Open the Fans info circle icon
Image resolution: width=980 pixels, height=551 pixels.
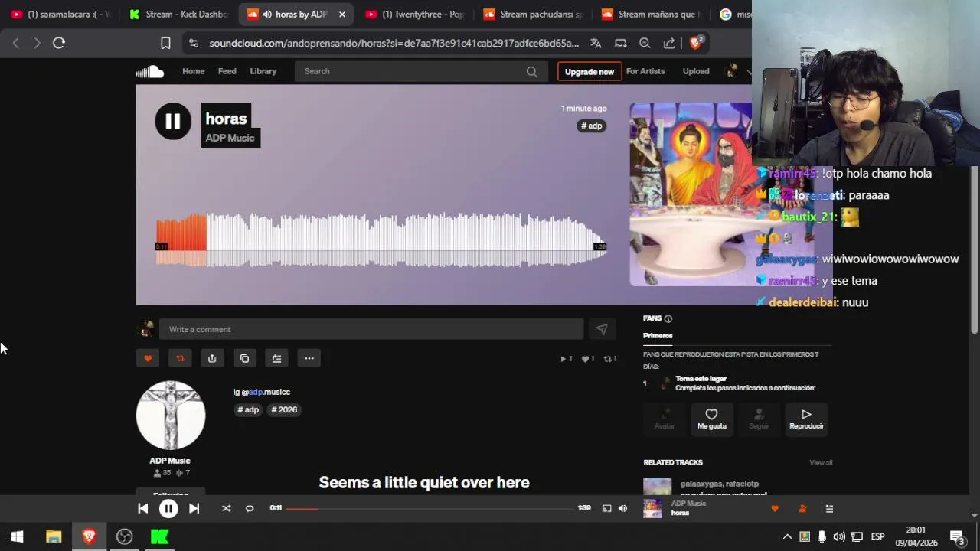click(x=668, y=318)
